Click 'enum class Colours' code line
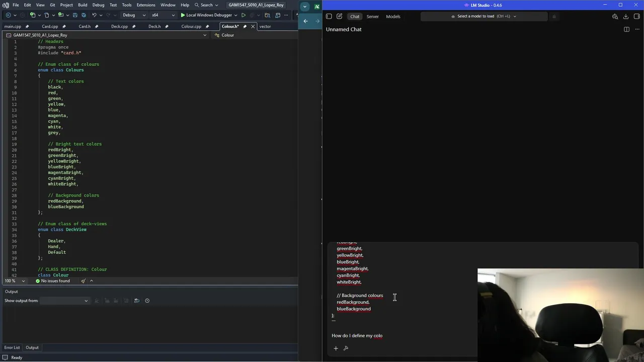 pos(60,70)
